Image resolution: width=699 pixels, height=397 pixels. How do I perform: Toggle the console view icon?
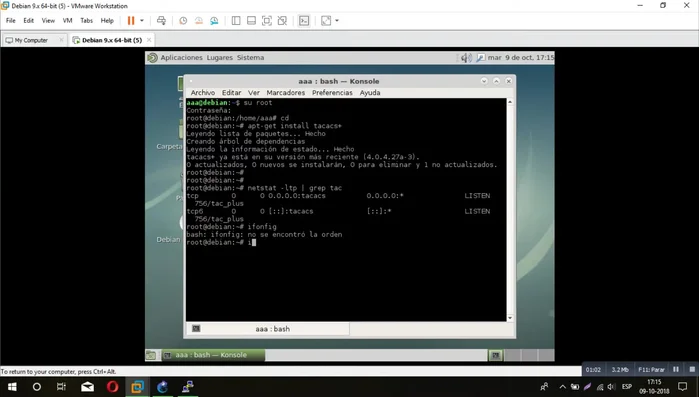click(x=304, y=20)
